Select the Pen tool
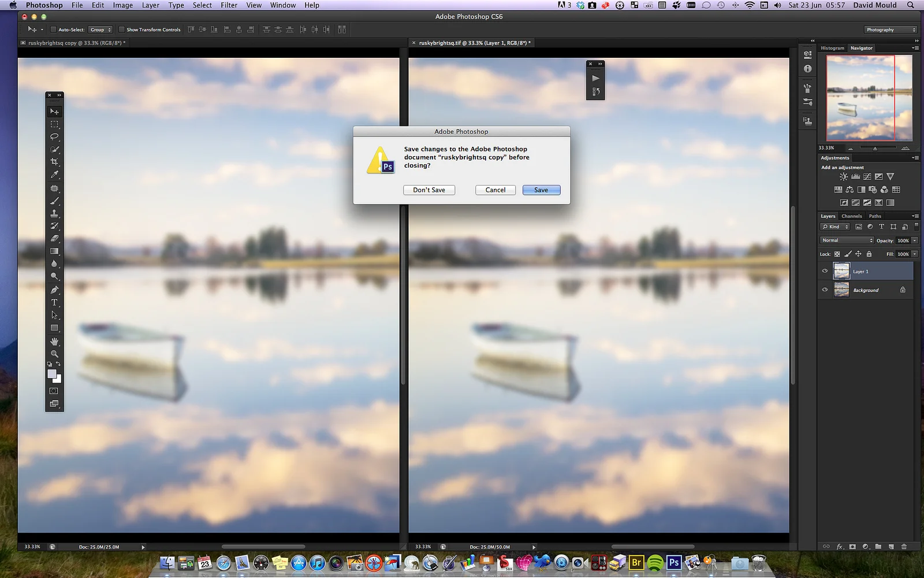Image resolution: width=924 pixels, height=578 pixels. (54, 290)
